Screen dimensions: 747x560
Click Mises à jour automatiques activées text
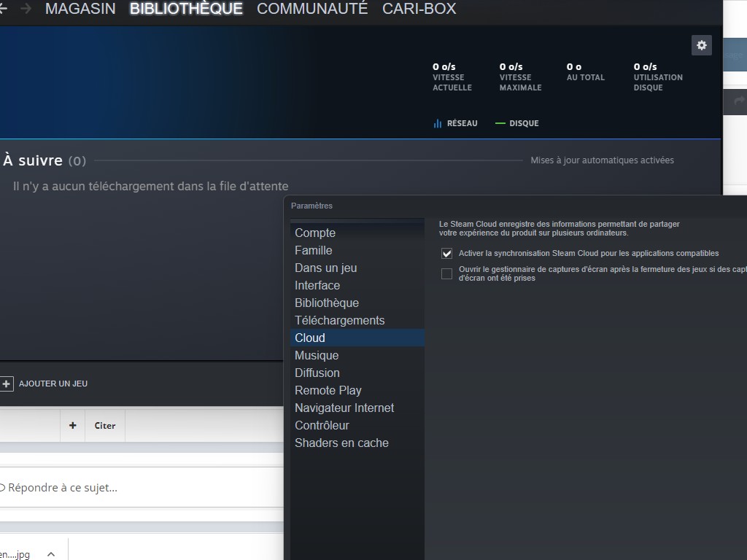[x=602, y=160]
